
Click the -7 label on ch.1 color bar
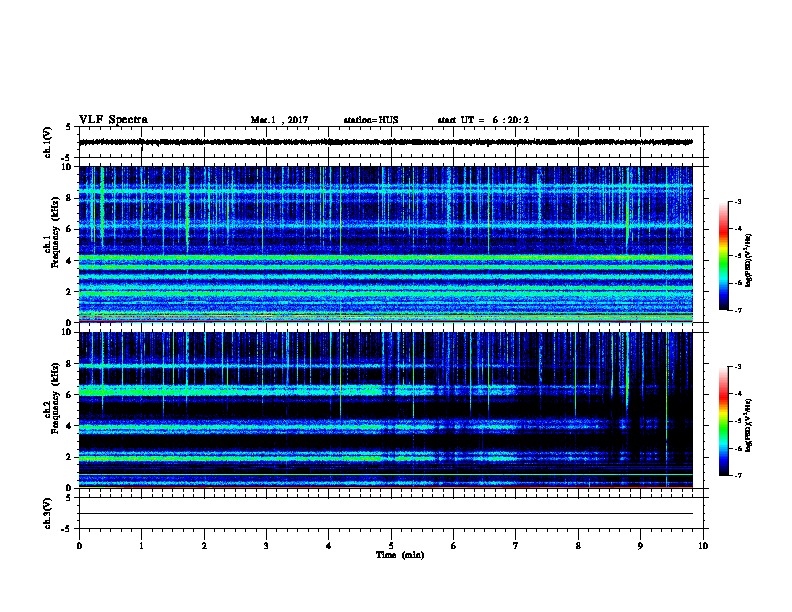coord(737,310)
